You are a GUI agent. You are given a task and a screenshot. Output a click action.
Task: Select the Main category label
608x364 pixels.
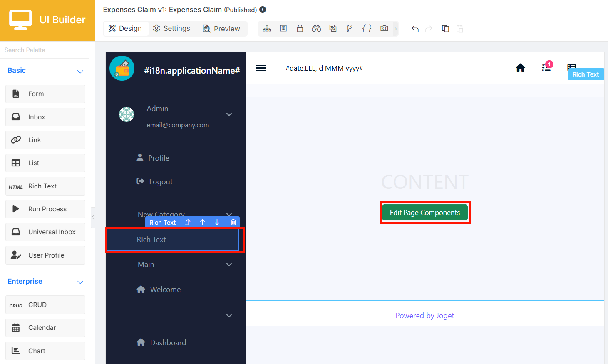pyautogui.click(x=146, y=265)
